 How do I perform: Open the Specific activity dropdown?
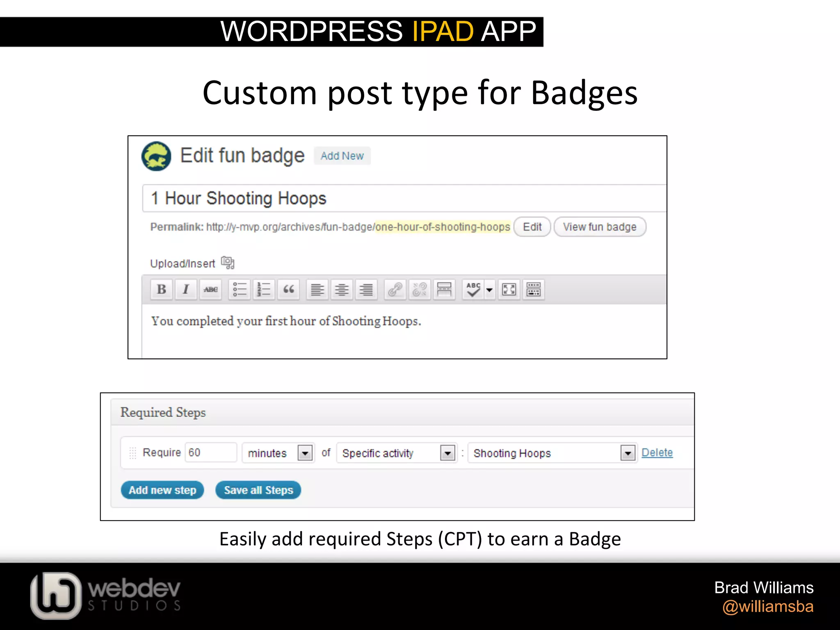pos(397,453)
